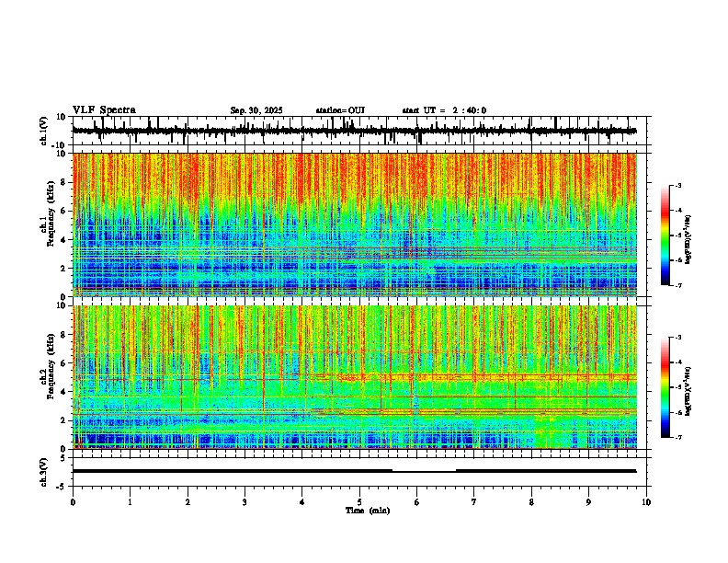The image size is (728, 563).
Task: Click the ch.2 colorbar log(PSD) label
Action: (x=688, y=391)
